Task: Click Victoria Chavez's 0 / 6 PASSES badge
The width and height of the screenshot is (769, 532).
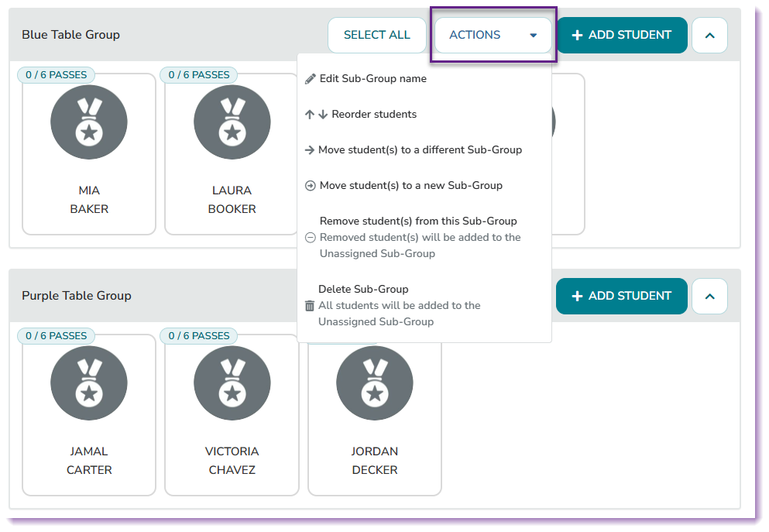Action: pos(199,336)
